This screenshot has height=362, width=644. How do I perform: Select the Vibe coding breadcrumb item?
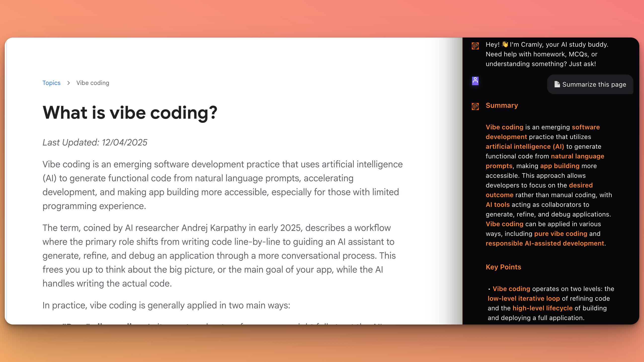93,83
